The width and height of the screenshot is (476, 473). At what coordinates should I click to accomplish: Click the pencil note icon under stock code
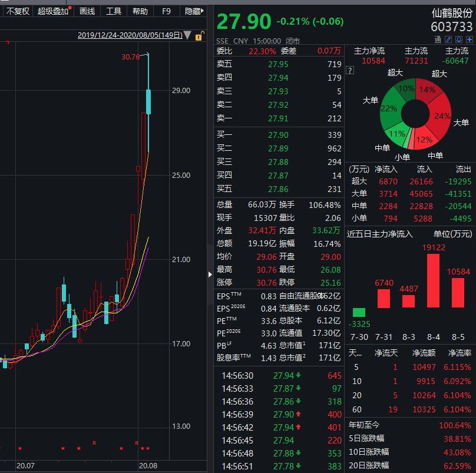(x=449, y=39)
